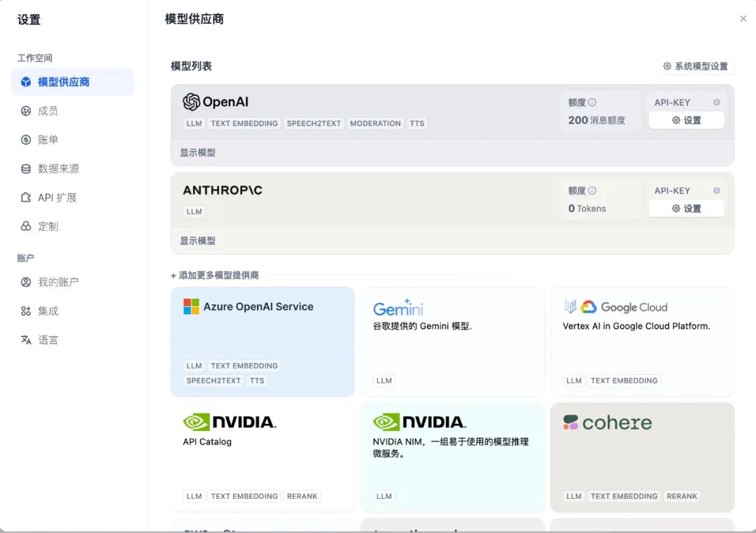The image size is (756, 533).
Task: Click the 定制 customization icon
Action: [x=26, y=227]
